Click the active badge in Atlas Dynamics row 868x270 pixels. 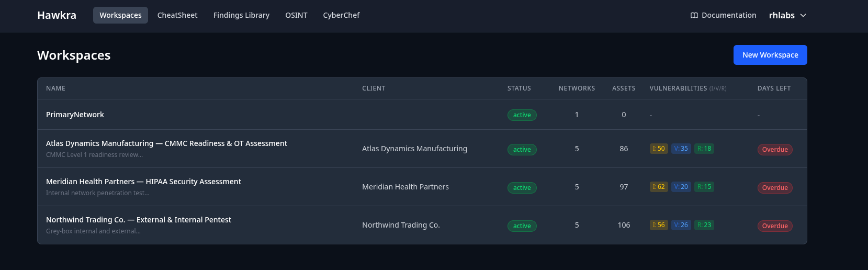pos(522,150)
